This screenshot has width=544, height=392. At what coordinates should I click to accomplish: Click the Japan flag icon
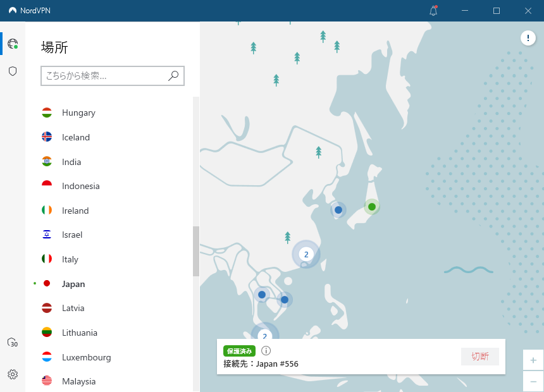click(47, 283)
